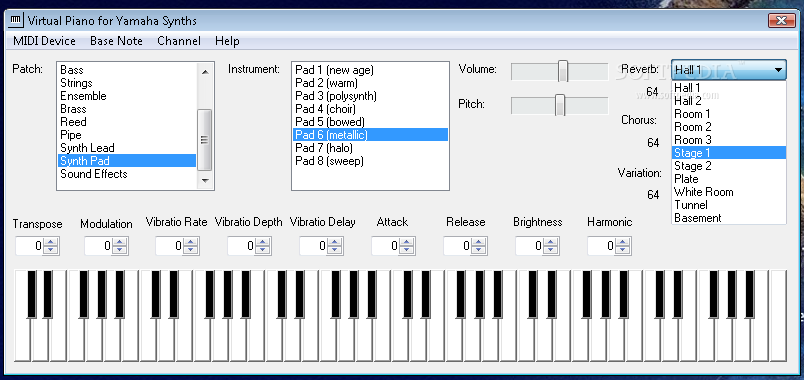This screenshot has width=804, height=380.
Task: Click the Brightness number field
Action: [530, 246]
